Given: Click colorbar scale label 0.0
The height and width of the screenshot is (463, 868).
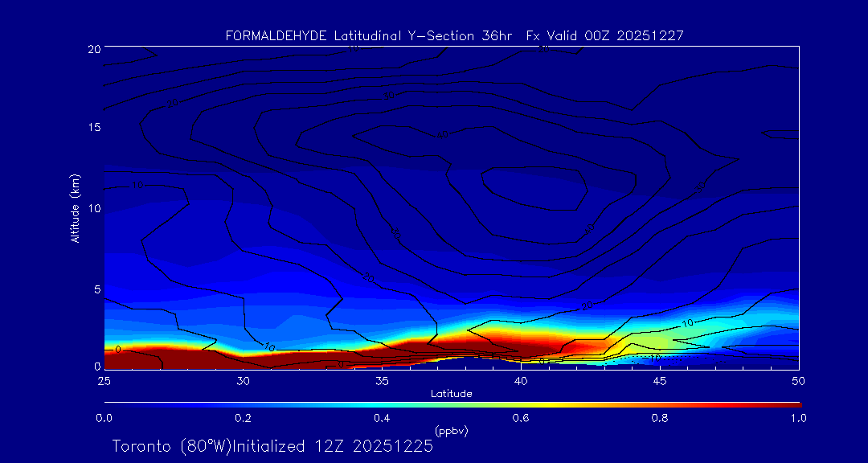Looking at the screenshot, I should (x=104, y=418).
